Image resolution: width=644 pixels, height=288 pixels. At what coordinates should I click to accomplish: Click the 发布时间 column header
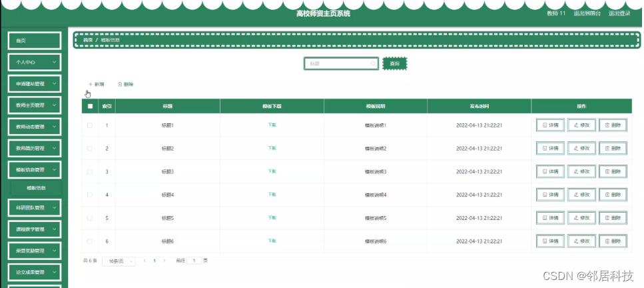click(x=480, y=106)
